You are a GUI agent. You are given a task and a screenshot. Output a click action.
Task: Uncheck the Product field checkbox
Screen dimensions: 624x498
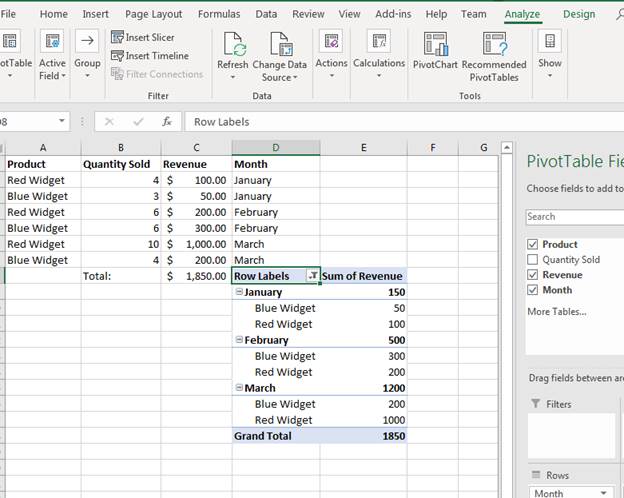(x=532, y=244)
